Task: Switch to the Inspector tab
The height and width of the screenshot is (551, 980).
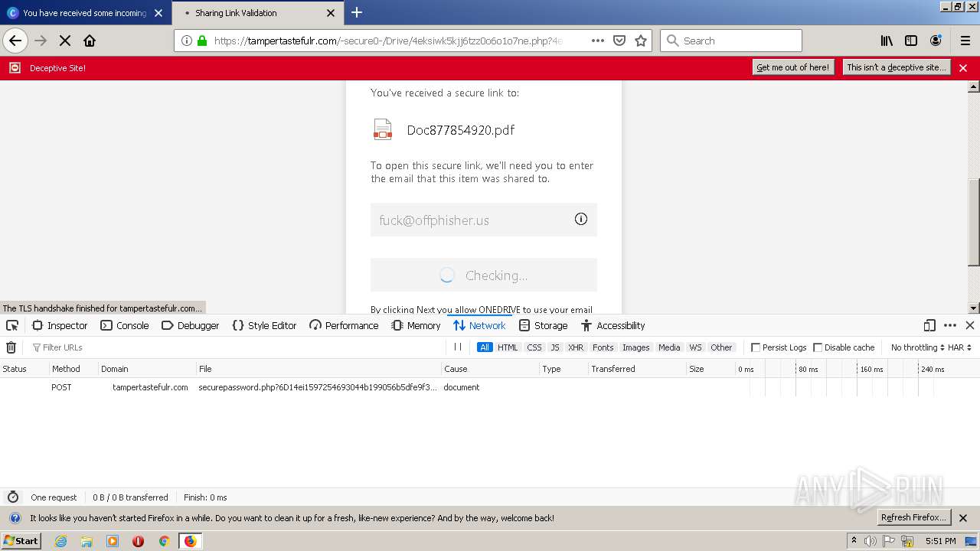Action: click(59, 325)
